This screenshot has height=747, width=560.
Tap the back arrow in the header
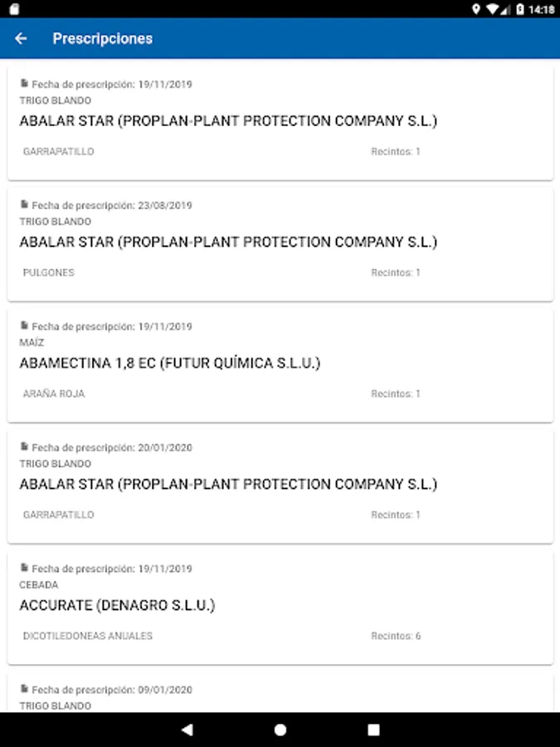pyautogui.click(x=21, y=38)
